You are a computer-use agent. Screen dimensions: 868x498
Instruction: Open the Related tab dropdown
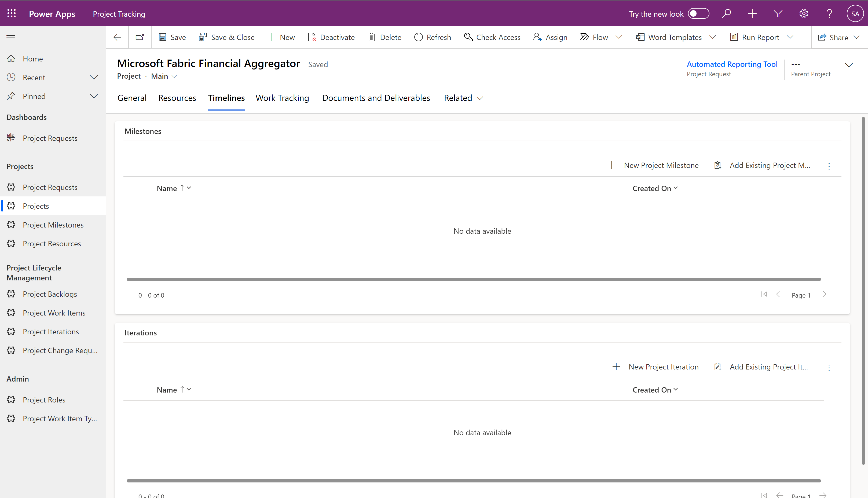point(463,98)
